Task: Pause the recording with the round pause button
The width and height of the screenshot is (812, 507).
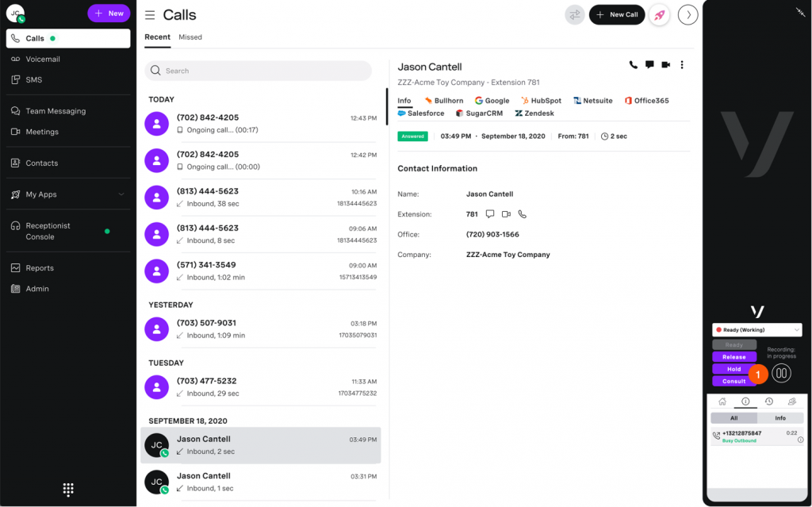Action: tap(781, 373)
